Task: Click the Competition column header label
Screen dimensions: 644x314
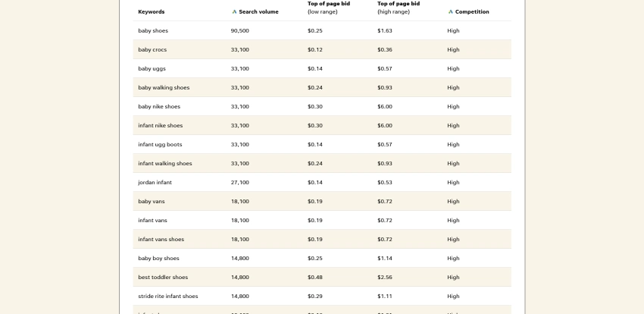Action: click(x=472, y=12)
